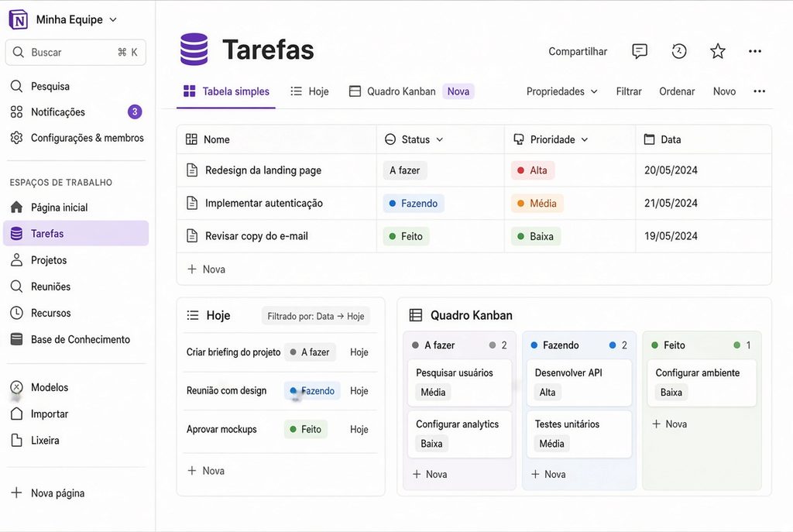Open the Desenvolver API card
Image resolution: width=793 pixels, height=532 pixels.
point(579,383)
